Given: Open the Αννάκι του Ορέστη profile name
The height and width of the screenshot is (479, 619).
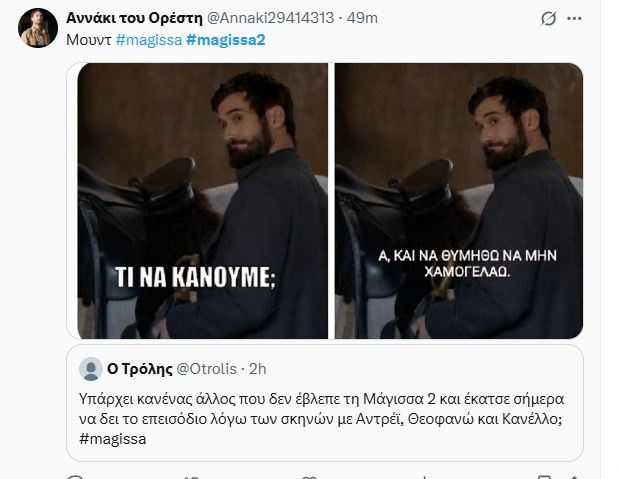Looking at the screenshot, I should (134, 18).
